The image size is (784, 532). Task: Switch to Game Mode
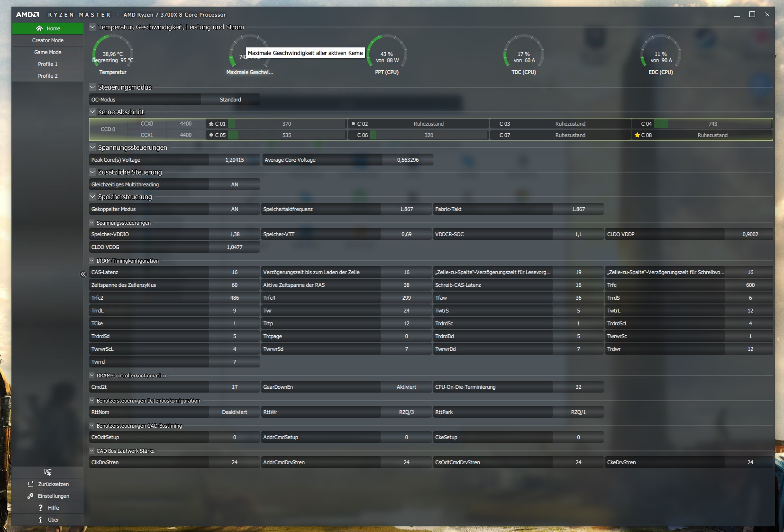[x=47, y=52]
